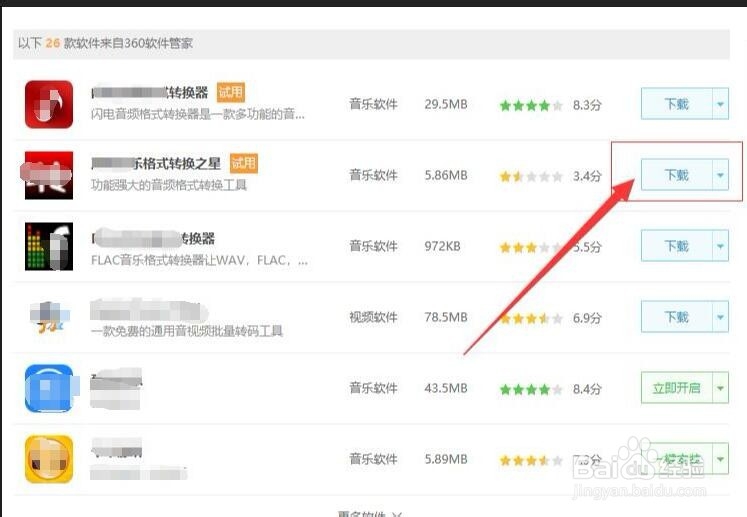Click the 29.5MB file size
The width and height of the screenshot is (747, 517).
446,104
